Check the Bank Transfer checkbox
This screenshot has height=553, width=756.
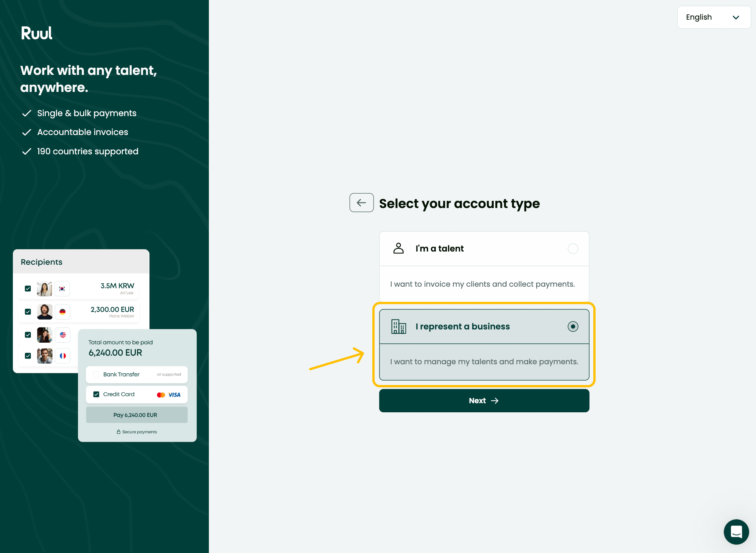click(x=96, y=374)
